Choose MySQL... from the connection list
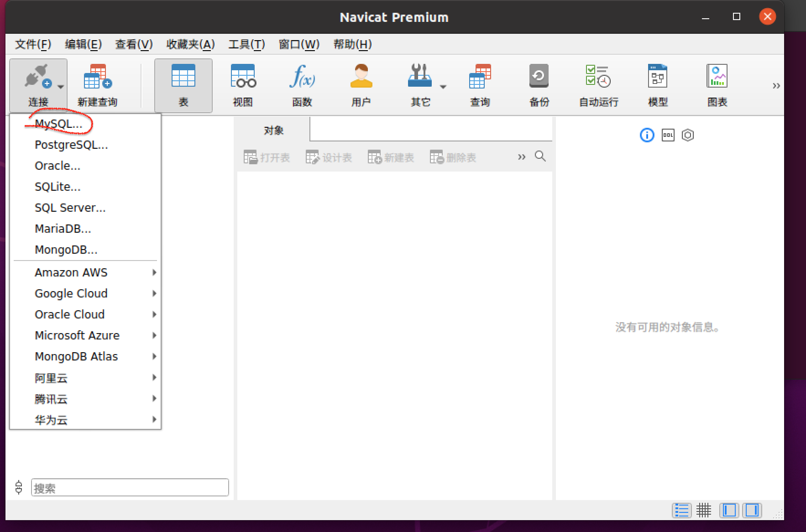Screen dimensions: 806x532 point(85,124)
